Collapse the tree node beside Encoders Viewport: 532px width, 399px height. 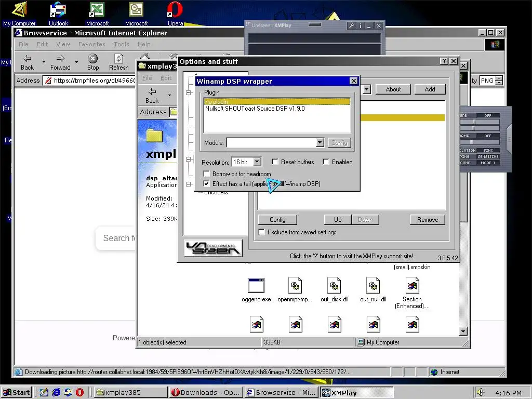click(188, 184)
